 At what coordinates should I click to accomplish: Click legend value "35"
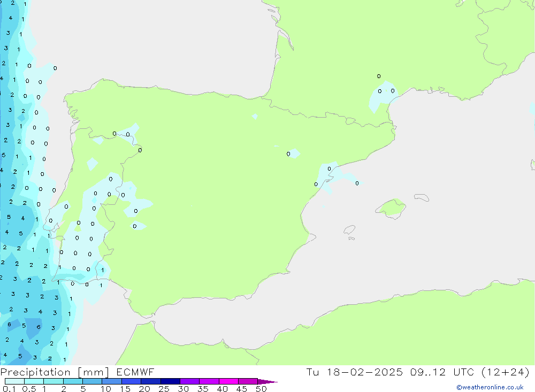point(203,389)
